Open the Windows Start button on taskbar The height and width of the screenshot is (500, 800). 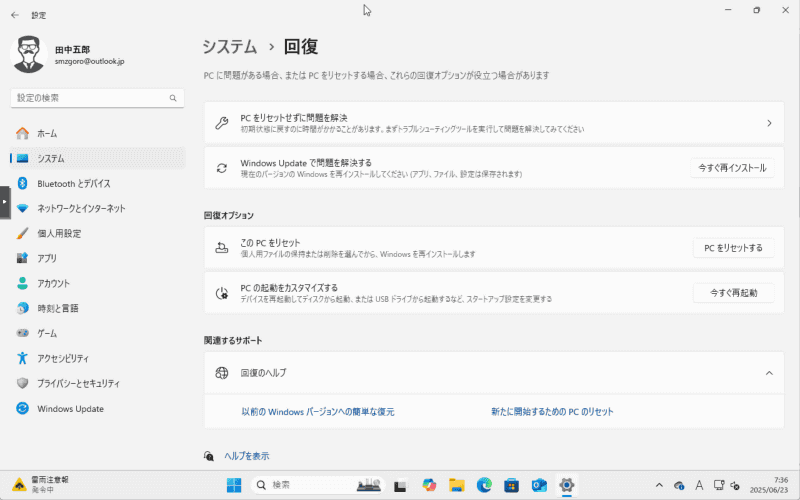coord(234,485)
